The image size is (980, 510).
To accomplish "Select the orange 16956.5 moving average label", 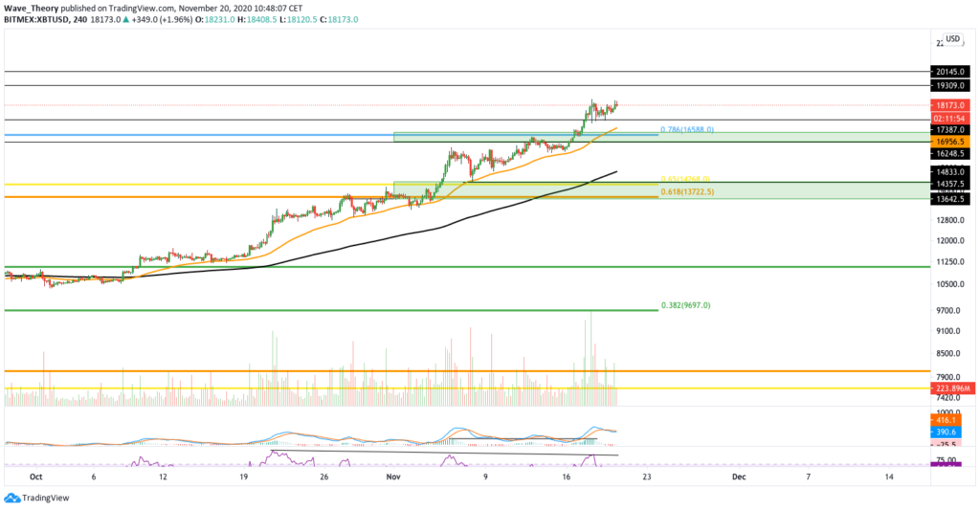I will click(x=950, y=142).
